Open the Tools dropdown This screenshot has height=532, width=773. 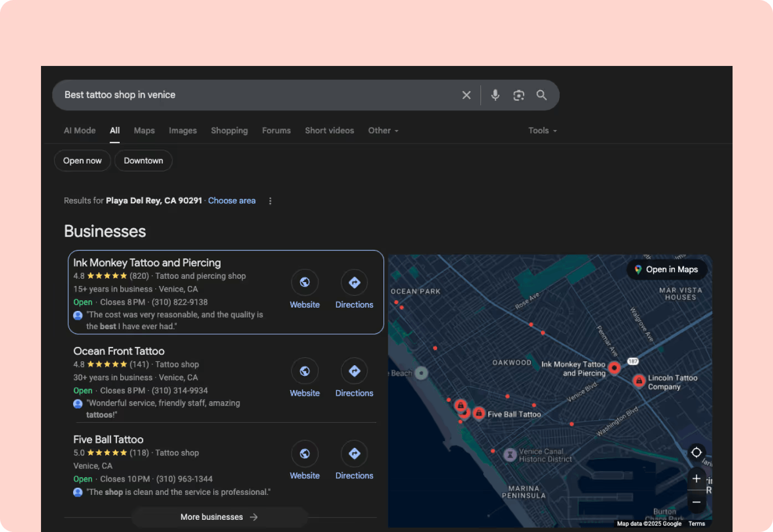tap(542, 130)
